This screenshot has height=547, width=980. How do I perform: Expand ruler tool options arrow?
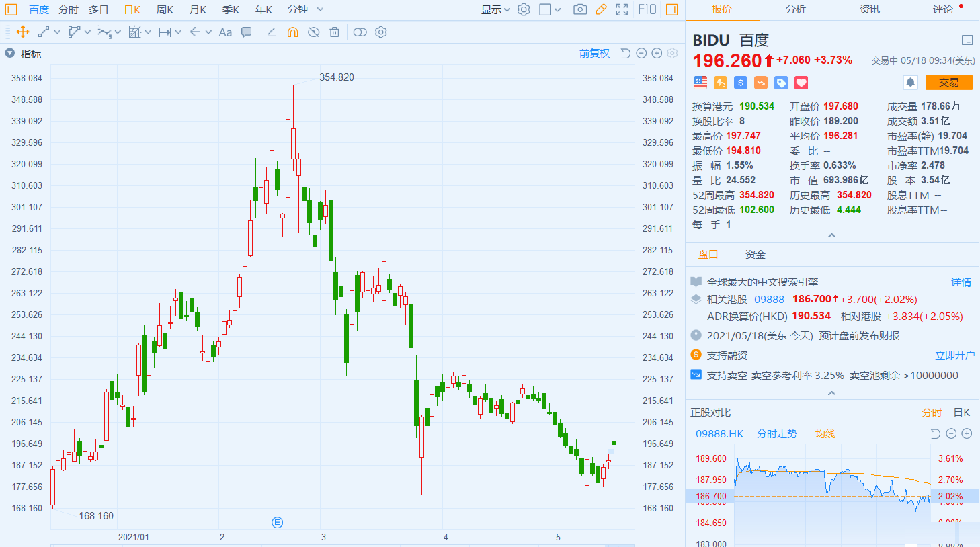[148, 32]
